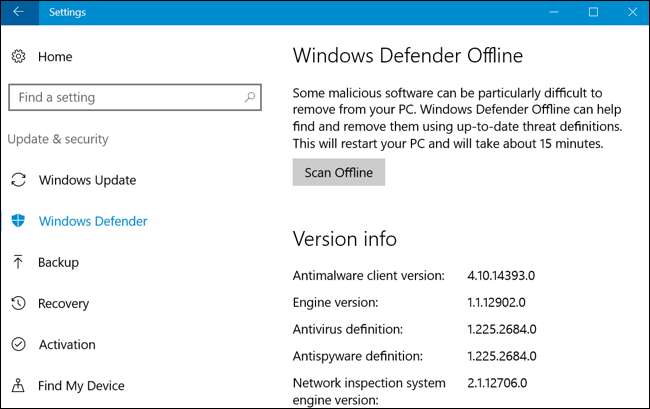Switch to the Activation page label
This screenshot has height=409, width=650.
click(x=67, y=344)
